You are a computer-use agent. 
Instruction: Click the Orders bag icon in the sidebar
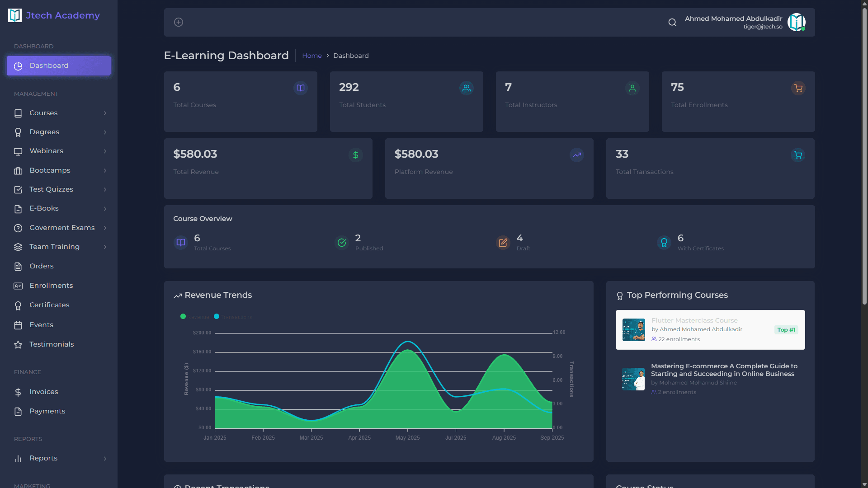click(18, 266)
